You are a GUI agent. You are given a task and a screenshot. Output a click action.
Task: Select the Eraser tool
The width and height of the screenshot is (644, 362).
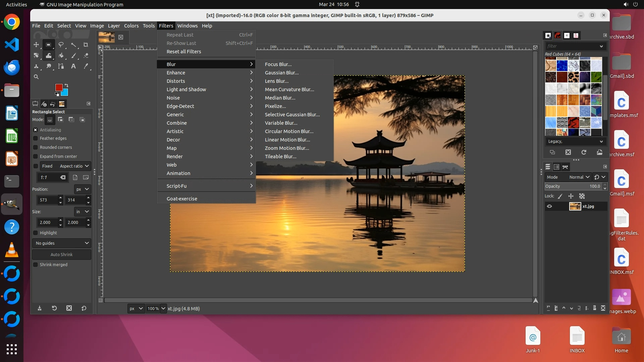(86, 55)
